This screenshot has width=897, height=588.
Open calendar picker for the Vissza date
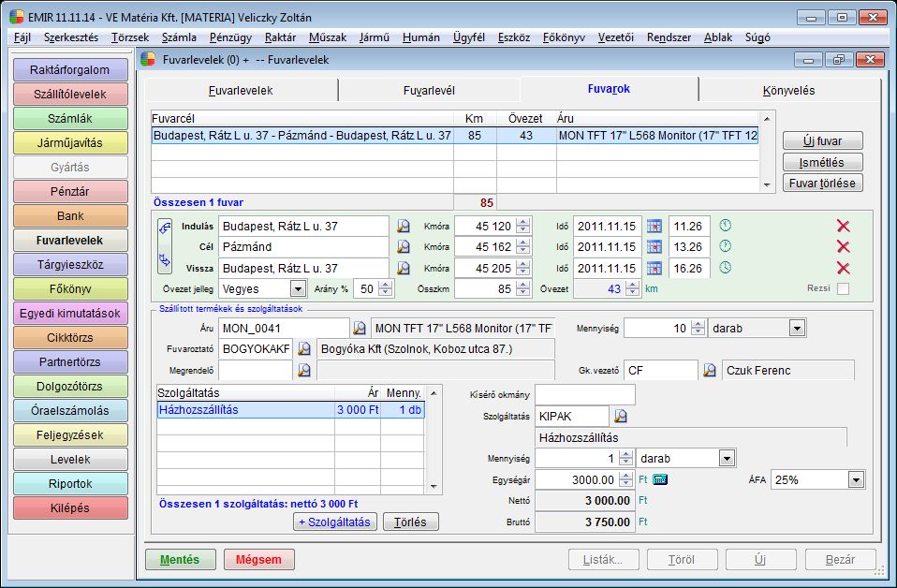[x=654, y=268]
